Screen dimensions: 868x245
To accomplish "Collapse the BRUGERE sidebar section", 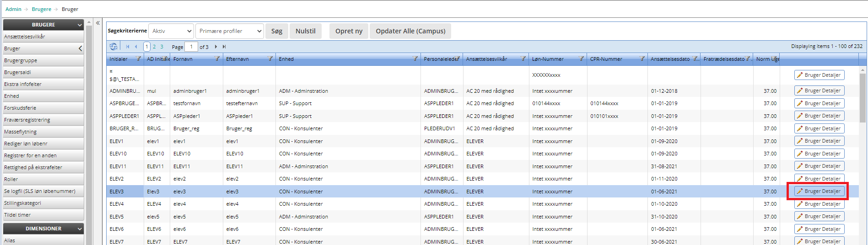I will [x=80, y=25].
